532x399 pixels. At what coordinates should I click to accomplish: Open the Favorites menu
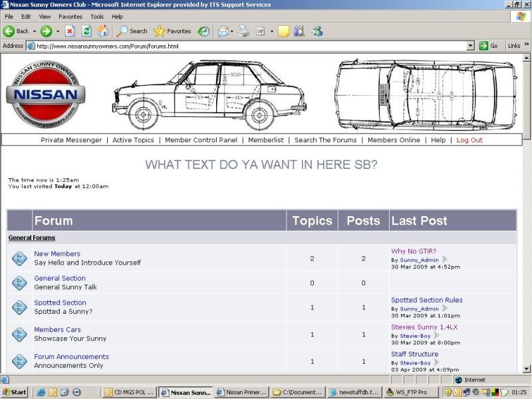pyautogui.click(x=70, y=16)
